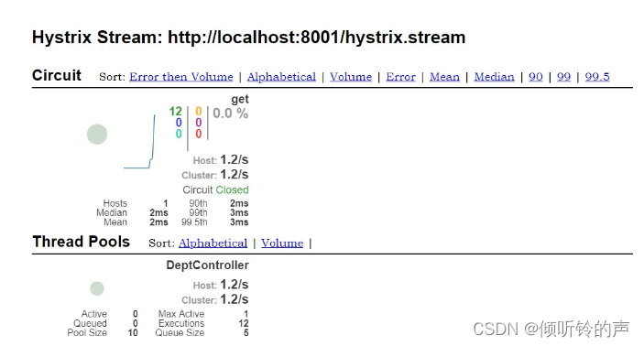644x346 pixels.
Task: Sort circuits by Median link
Action: (494, 77)
